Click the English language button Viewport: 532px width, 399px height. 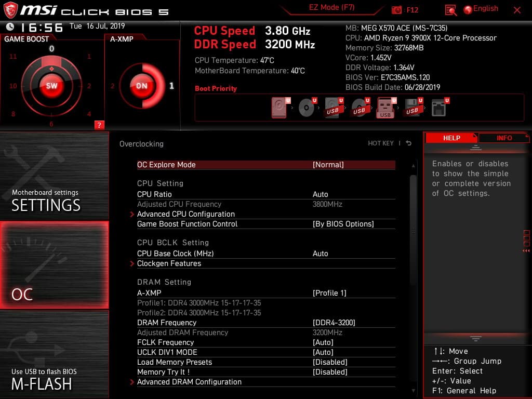486,9
